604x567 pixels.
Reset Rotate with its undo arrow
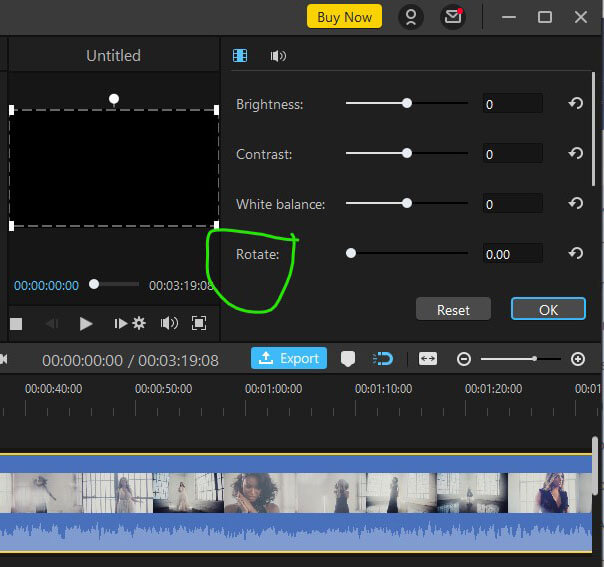pos(575,253)
